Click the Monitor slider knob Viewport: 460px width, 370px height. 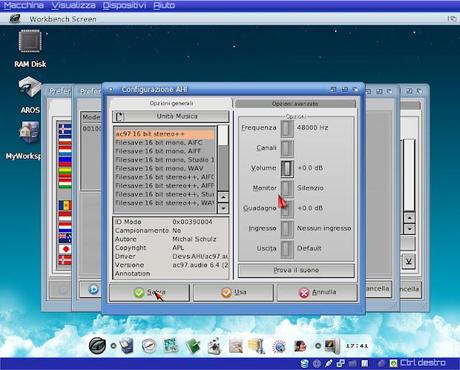click(x=287, y=189)
